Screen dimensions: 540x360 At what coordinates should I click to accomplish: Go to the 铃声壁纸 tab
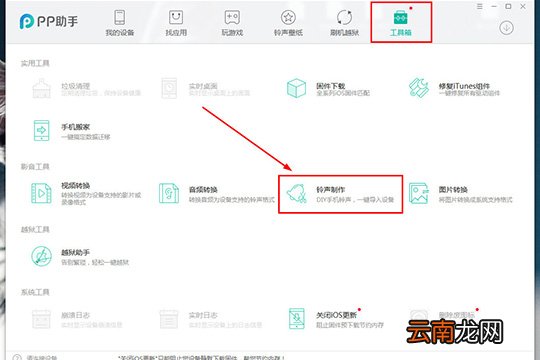pyautogui.click(x=288, y=23)
